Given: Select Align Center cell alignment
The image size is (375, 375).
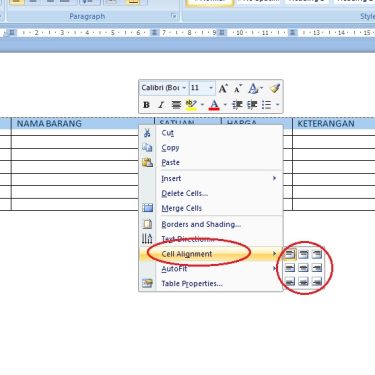Looking at the screenshot, I should click(303, 268).
